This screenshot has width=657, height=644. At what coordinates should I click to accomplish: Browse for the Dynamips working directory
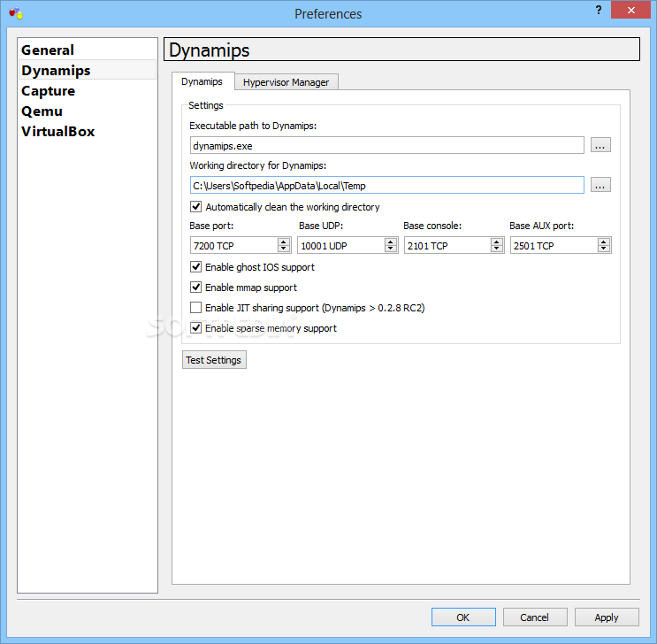click(x=600, y=185)
